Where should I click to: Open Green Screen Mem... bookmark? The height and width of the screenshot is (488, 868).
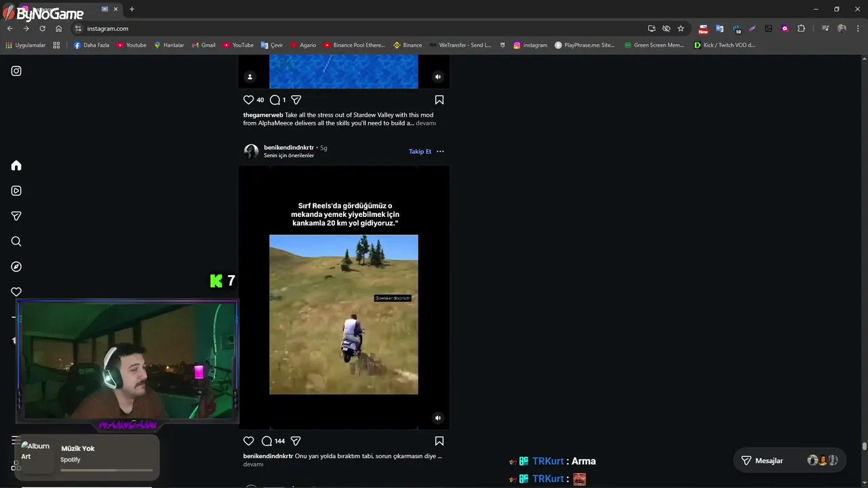[x=654, y=45]
